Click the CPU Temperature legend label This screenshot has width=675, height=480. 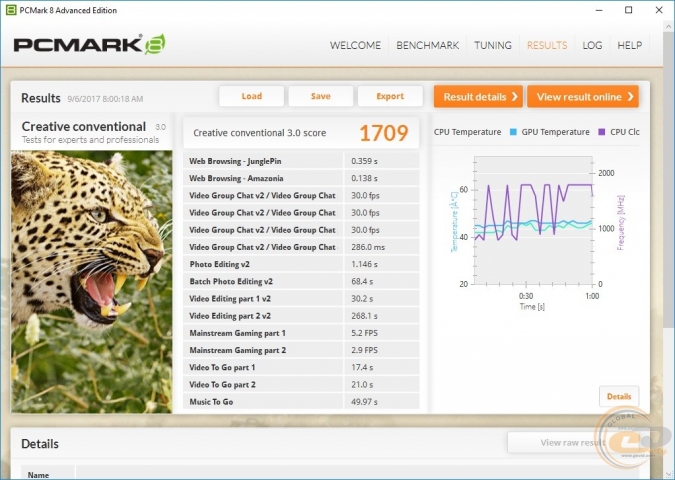click(x=467, y=132)
